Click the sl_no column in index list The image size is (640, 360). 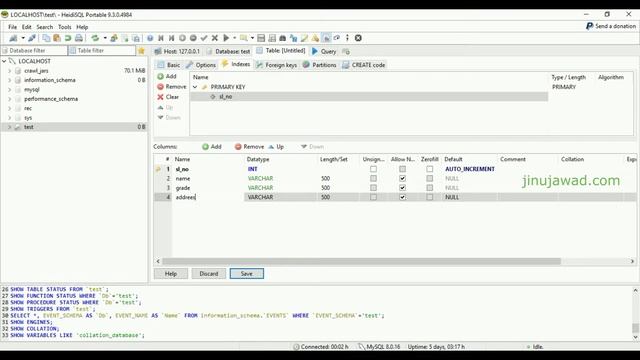(226, 97)
